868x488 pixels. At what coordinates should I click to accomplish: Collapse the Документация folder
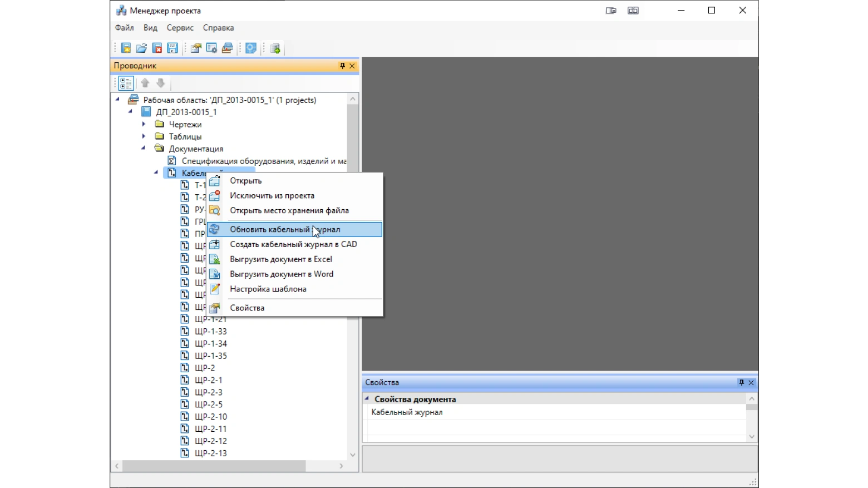[x=144, y=148]
